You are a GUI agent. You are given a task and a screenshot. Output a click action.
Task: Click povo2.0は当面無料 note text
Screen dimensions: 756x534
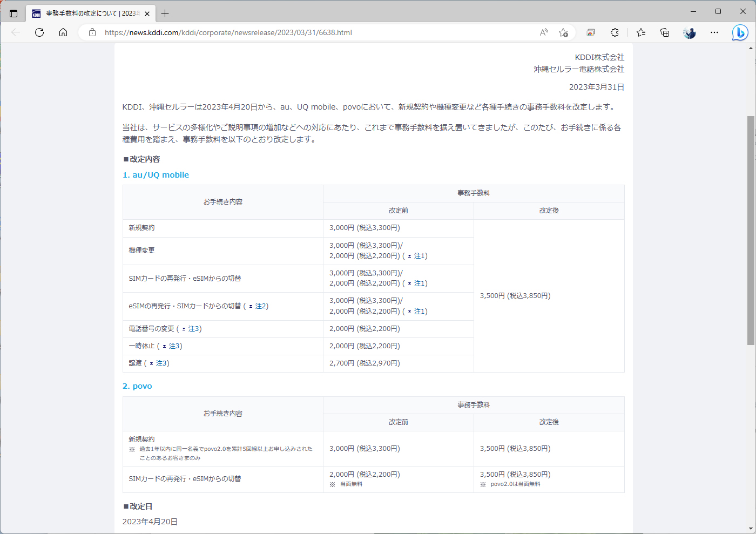515,484
